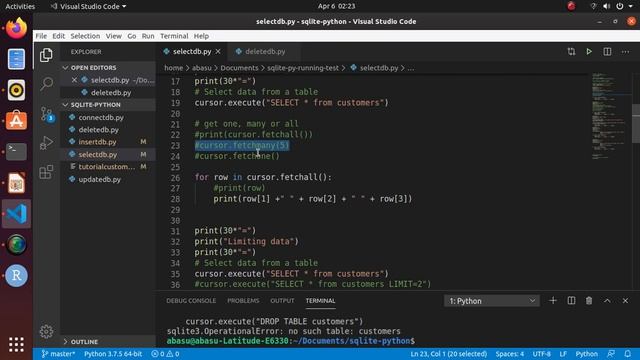640x360 pixels.
Task: Switch to Output panel tab
Action: (x=282, y=301)
